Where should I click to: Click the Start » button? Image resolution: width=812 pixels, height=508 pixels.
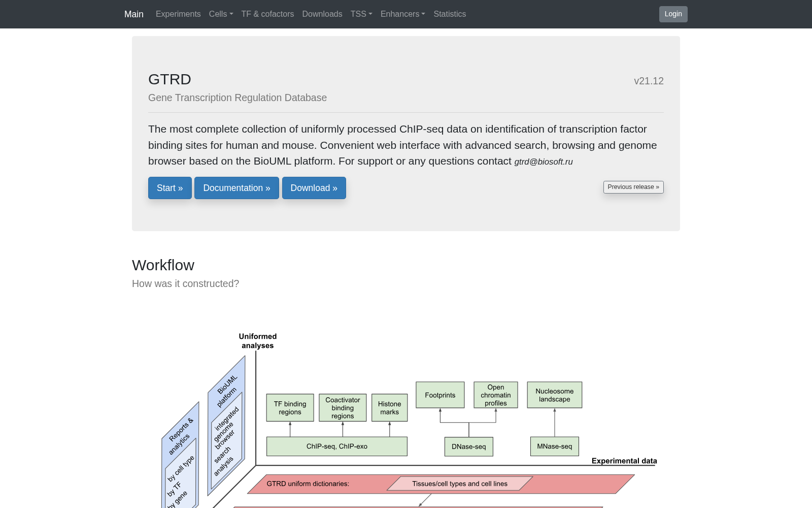coord(170,188)
